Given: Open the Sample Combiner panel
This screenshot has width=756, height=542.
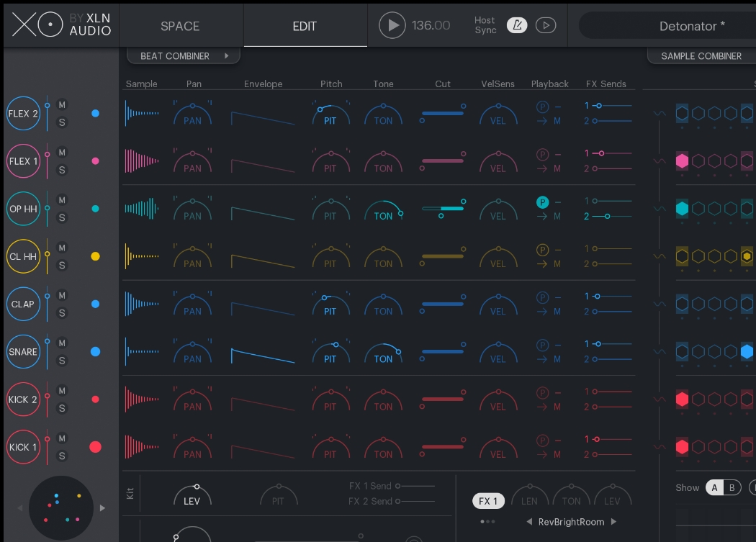Looking at the screenshot, I should tap(701, 56).
